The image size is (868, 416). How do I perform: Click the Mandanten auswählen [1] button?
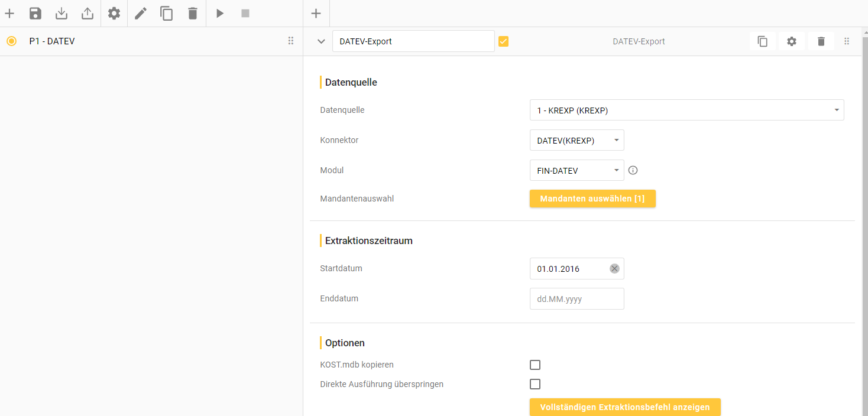[592, 199]
